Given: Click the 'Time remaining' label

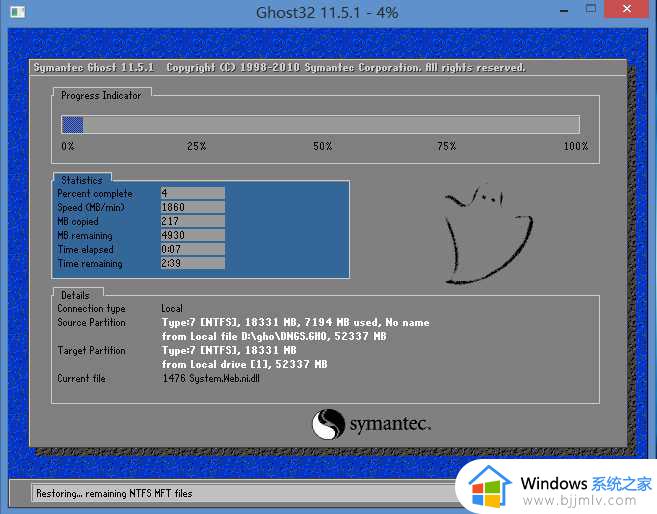Looking at the screenshot, I should tap(90, 263).
